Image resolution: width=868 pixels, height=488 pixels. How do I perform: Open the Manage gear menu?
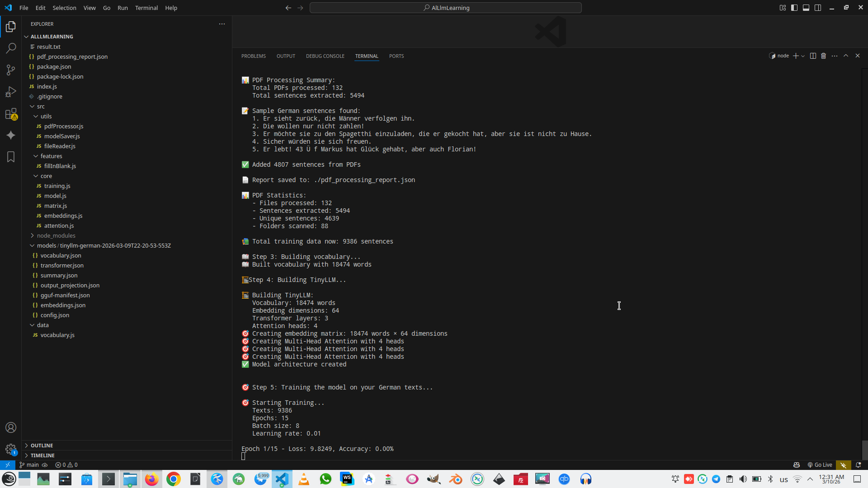click(11, 449)
